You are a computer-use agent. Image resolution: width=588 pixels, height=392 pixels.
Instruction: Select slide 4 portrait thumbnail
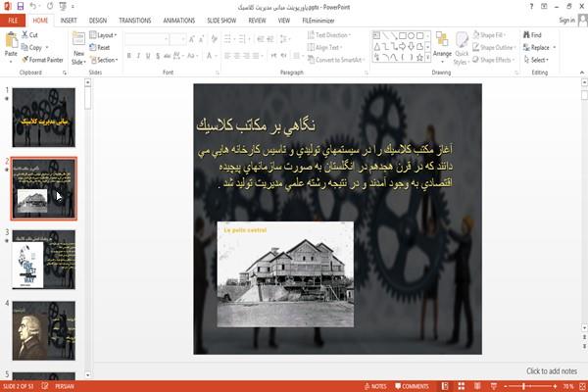(x=43, y=330)
